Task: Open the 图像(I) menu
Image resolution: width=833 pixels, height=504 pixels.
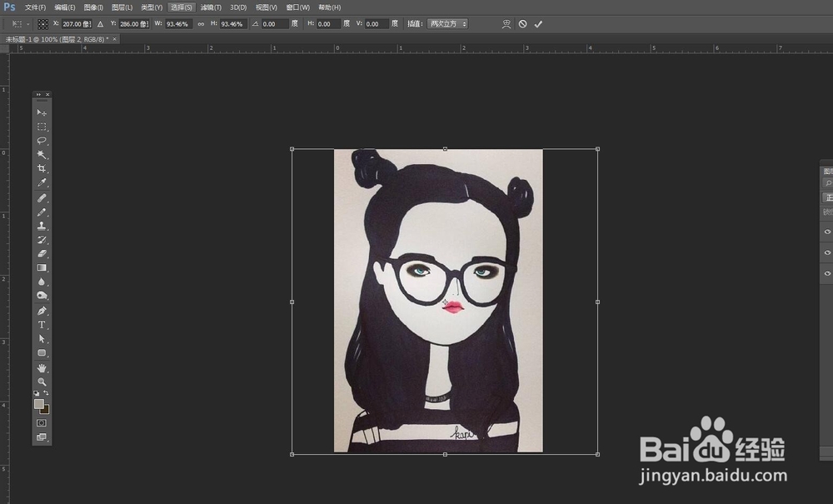Action: (93, 7)
